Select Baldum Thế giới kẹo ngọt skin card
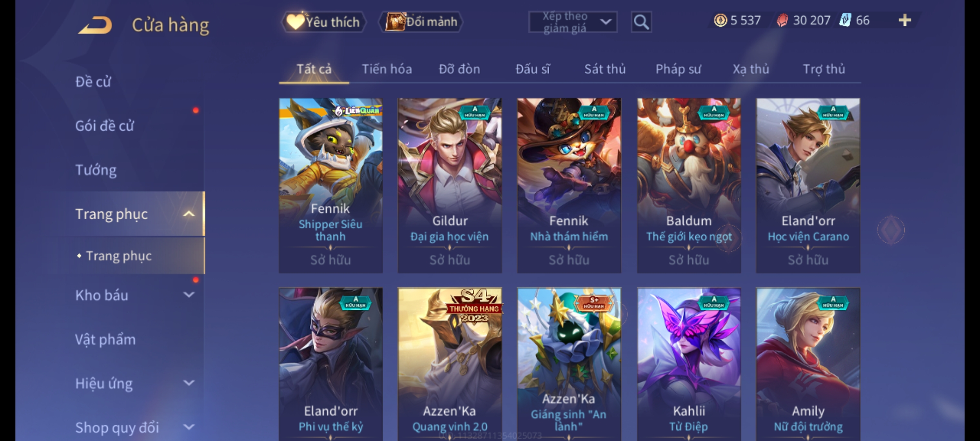 pyautogui.click(x=689, y=185)
